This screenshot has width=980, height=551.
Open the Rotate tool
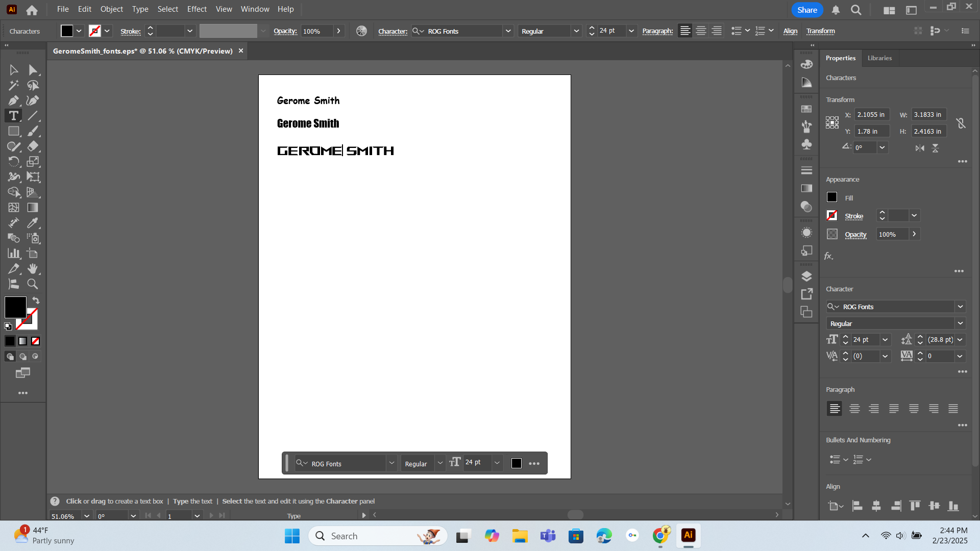tap(13, 162)
